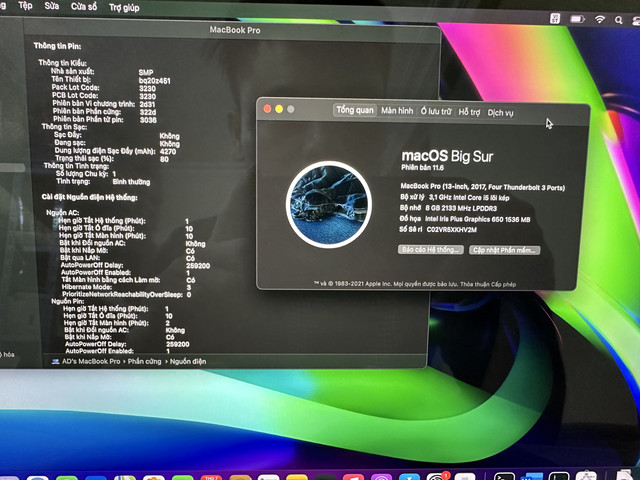The width and height of the screenshot is (640, 480).
Task: Open Calendar icon showing THG 7 in Dock
Action: (211, 477)
